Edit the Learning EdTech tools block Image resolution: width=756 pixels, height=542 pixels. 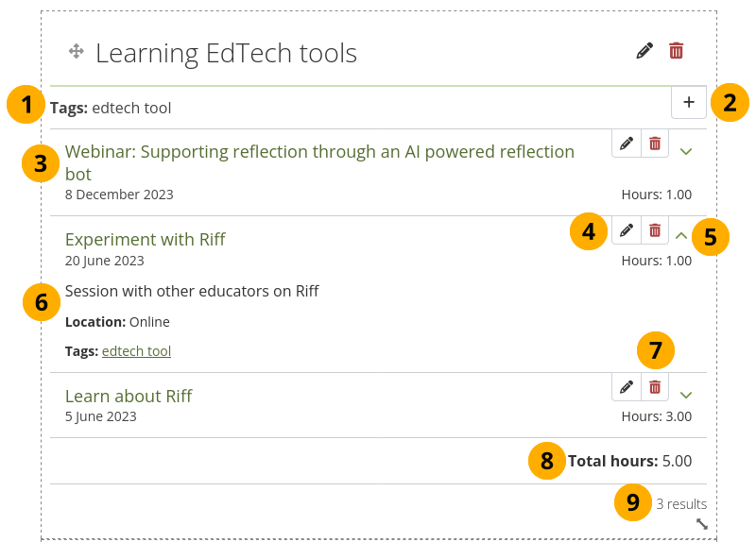click(x=644, y=51)
